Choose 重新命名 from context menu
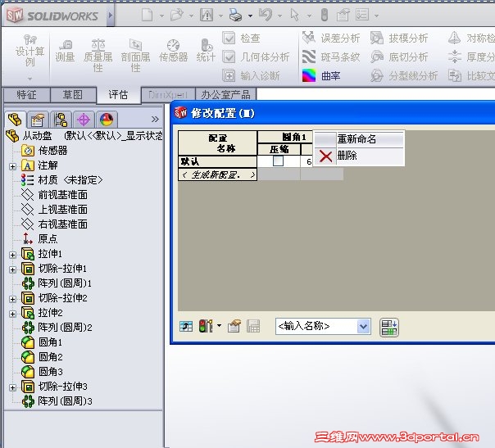Screen dimensions: 495x448 pyautogui.click(x=359, y=138)
